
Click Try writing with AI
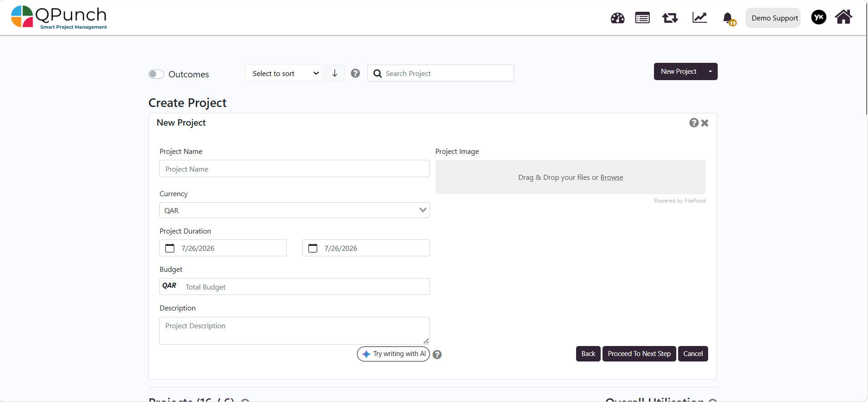(393, 354)
